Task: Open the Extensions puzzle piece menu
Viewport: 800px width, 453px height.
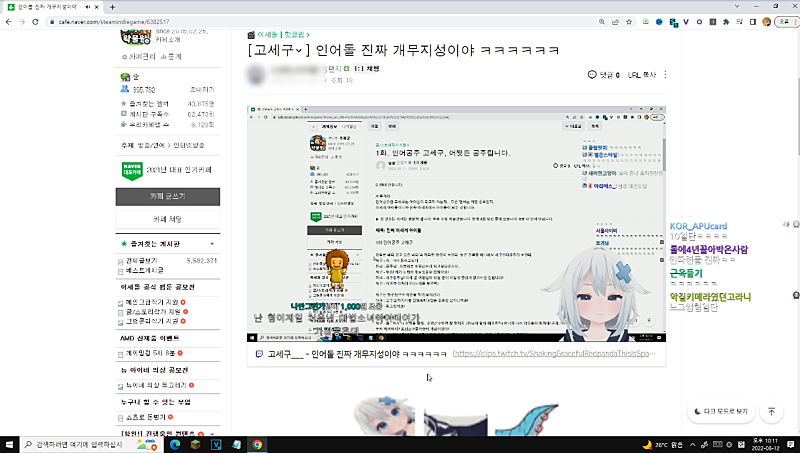Action: pos(726,22)
